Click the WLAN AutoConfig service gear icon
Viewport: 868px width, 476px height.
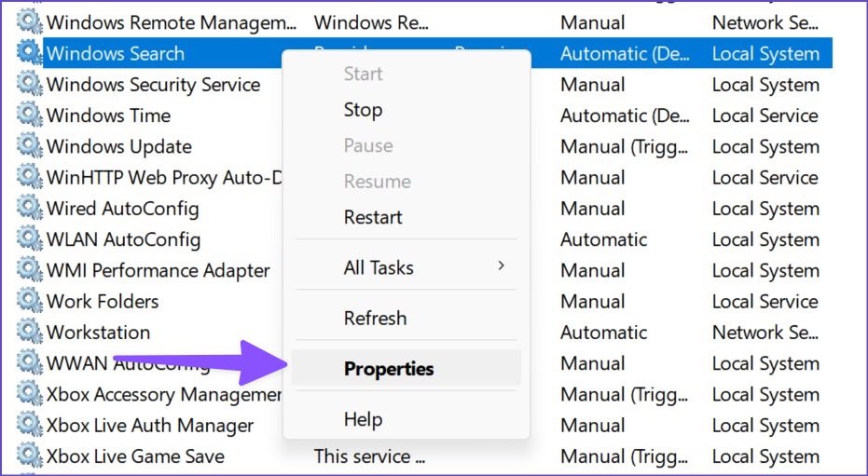(x=29, y=238)
